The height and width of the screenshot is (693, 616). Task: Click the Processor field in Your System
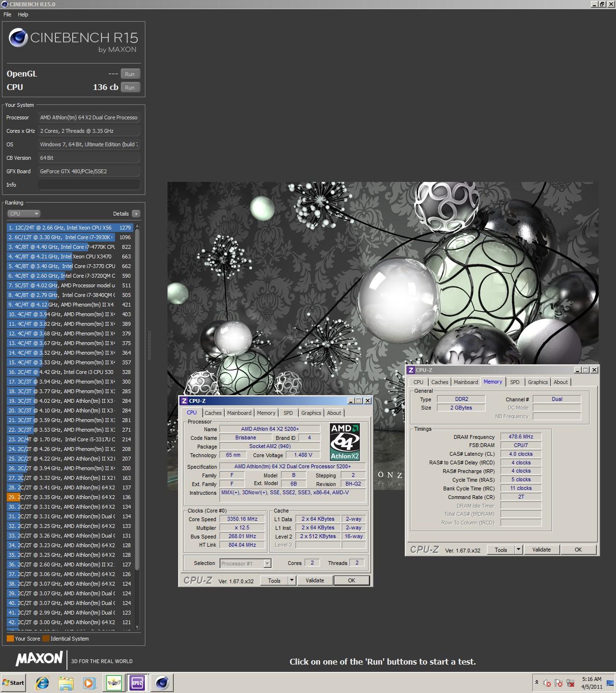coord(89,117)
